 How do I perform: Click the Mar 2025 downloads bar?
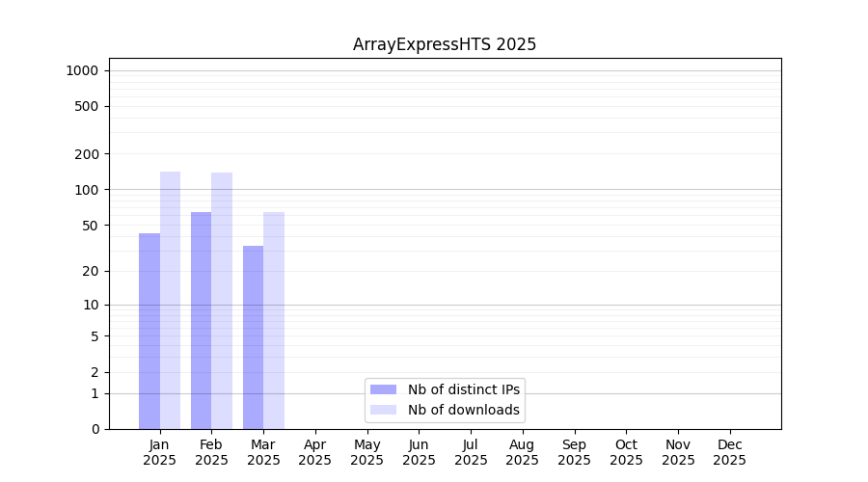click(274, 320)
